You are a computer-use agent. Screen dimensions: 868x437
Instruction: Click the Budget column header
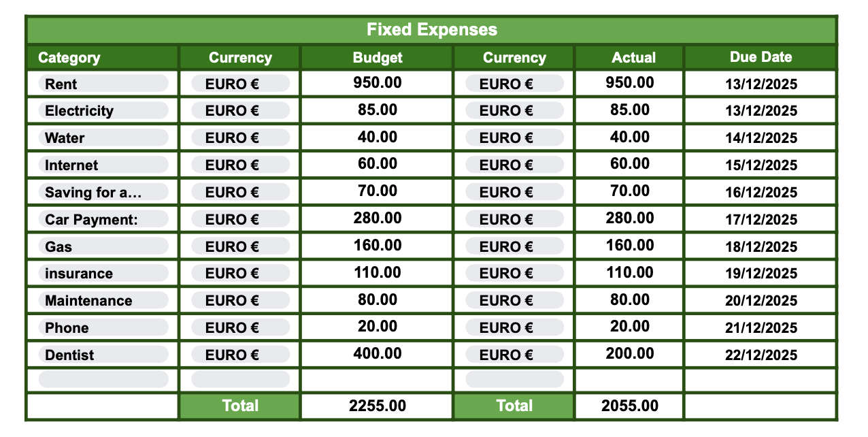pos(377,58)
